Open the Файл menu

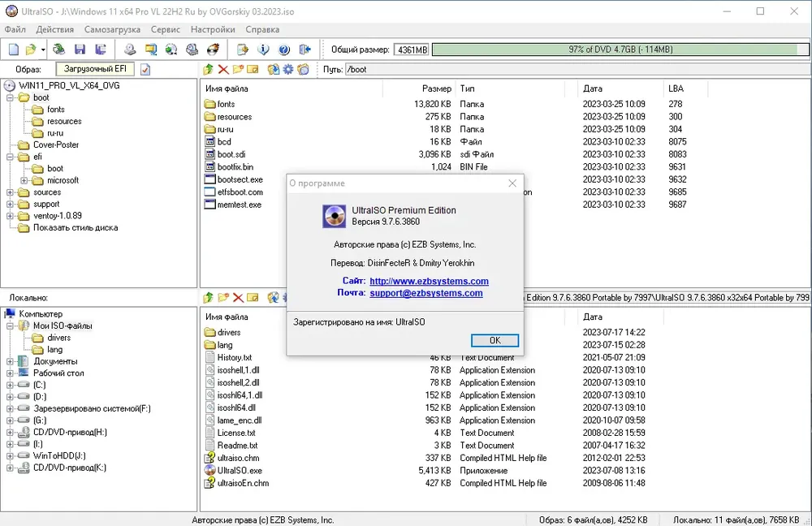(x=15, y=29)
